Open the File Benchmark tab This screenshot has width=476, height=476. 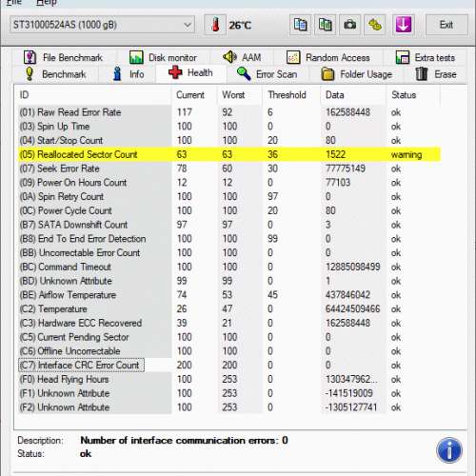click(x=63, y=58)
